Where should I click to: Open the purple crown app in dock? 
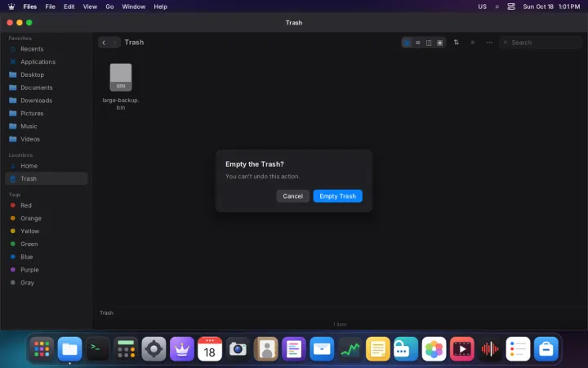[x=182, y=349]
